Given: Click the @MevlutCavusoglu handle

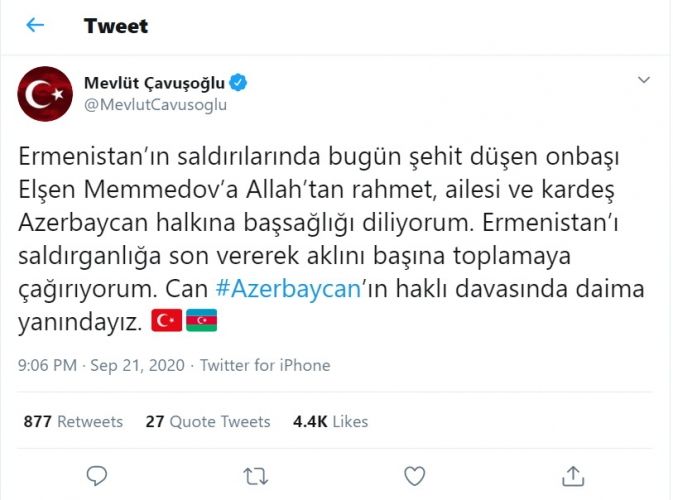Looking at the screenshot, I should 155,105.
